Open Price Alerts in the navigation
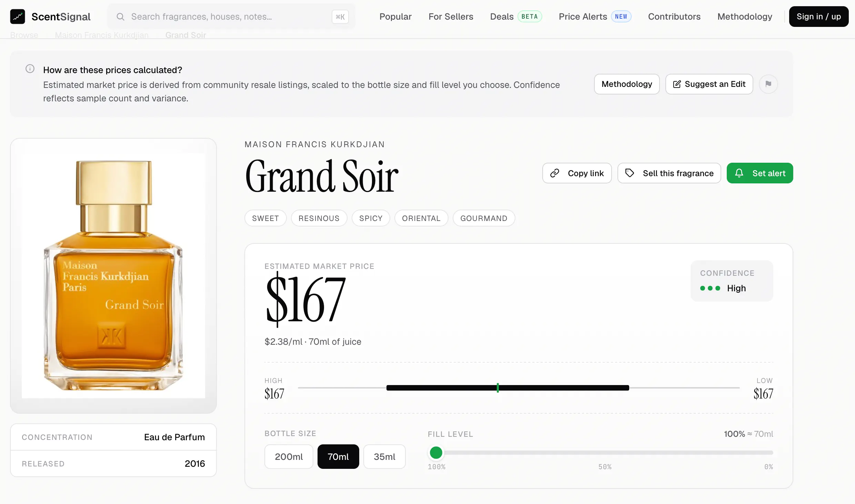 (583, 17)
